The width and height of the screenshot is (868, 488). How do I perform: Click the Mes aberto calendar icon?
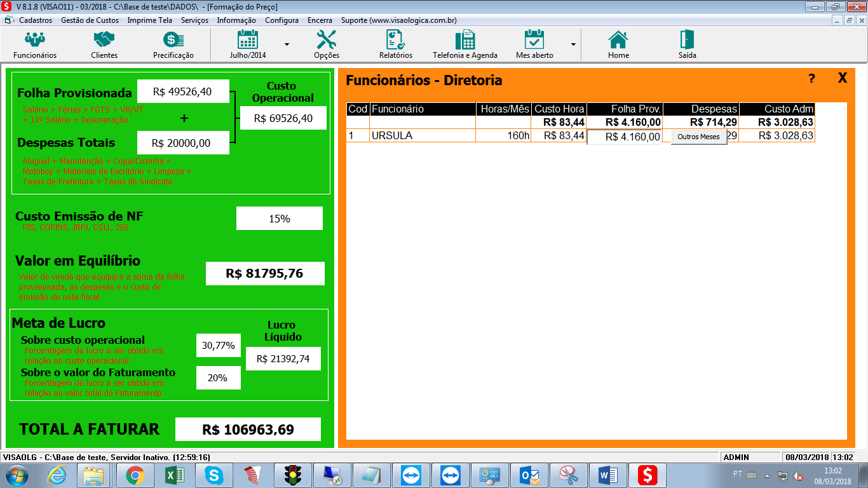click(x=534, y=39)
